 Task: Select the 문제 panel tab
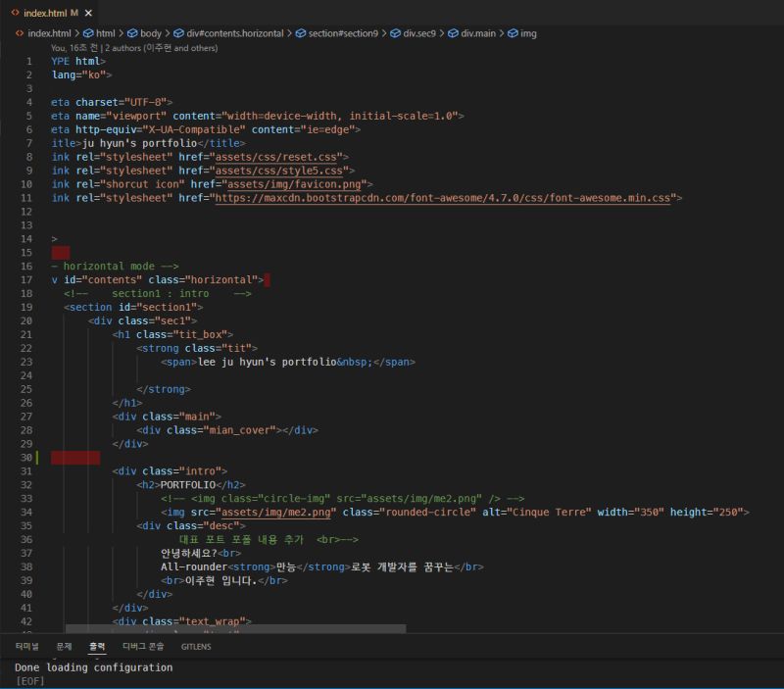[65, 646]
